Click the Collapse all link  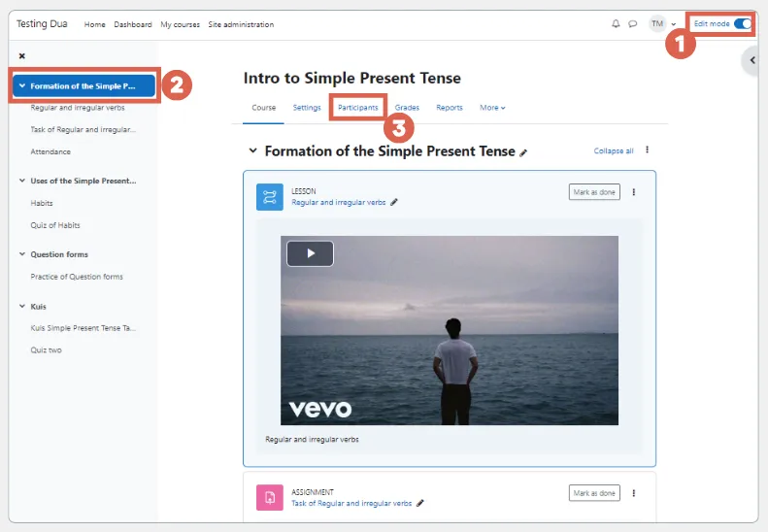pyautogui.click(x=614, y=151)
